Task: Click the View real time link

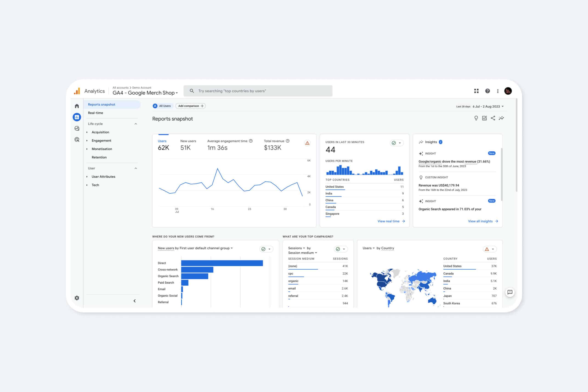Action: [389, 221]
